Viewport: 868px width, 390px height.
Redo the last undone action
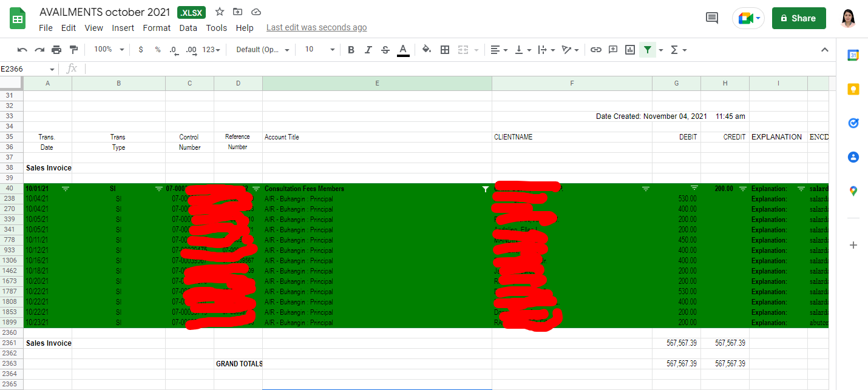click(x=39, y=50)
